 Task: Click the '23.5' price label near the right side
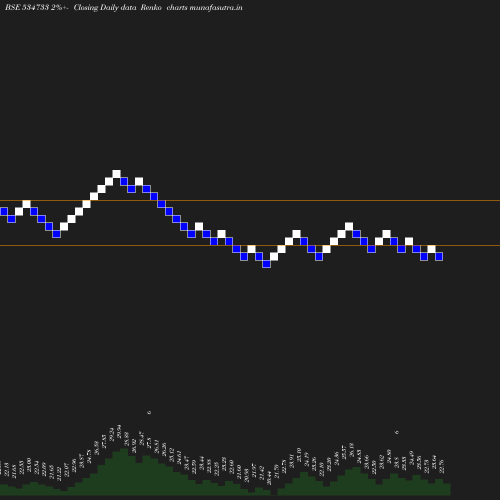click(397, 462)
